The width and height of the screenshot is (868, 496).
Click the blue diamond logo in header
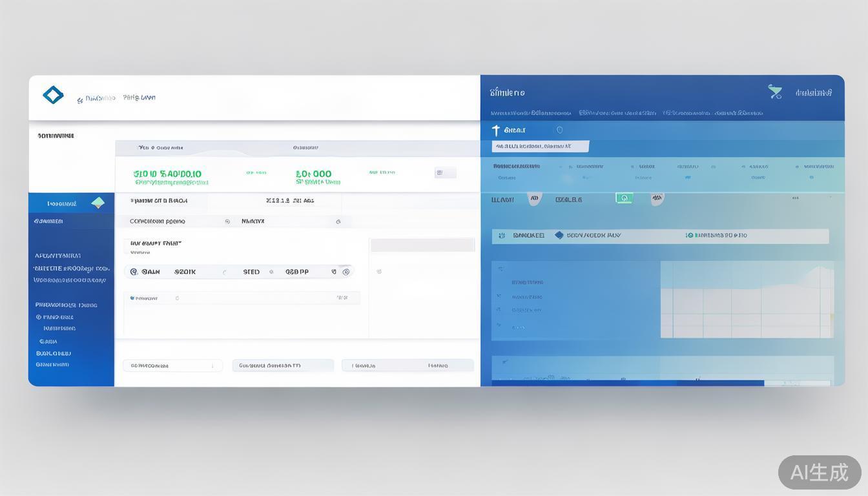pyautogui.click(x=53, y=96)
